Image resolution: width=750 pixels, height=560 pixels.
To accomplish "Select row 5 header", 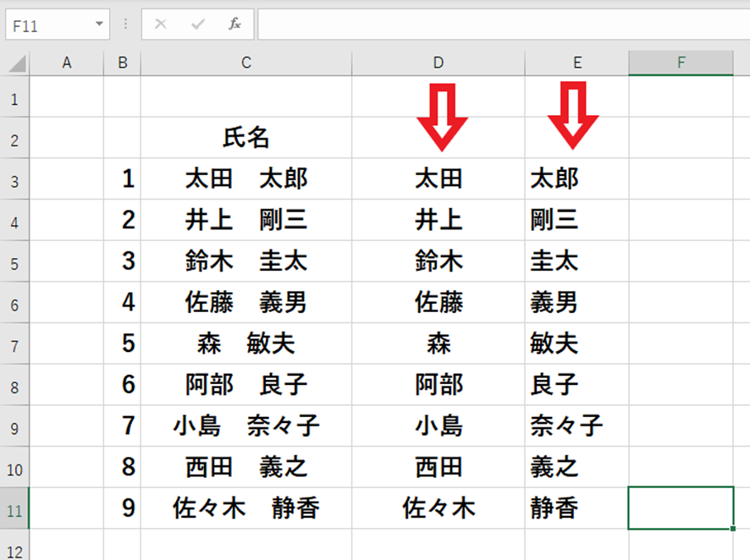I will coord(14,261).
